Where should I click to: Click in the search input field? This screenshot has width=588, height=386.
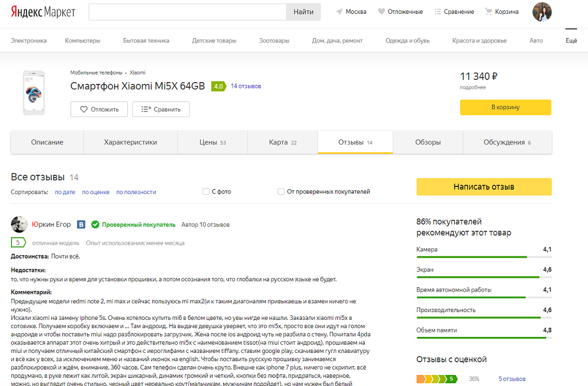pyautogui.click(x=187, y=12)
